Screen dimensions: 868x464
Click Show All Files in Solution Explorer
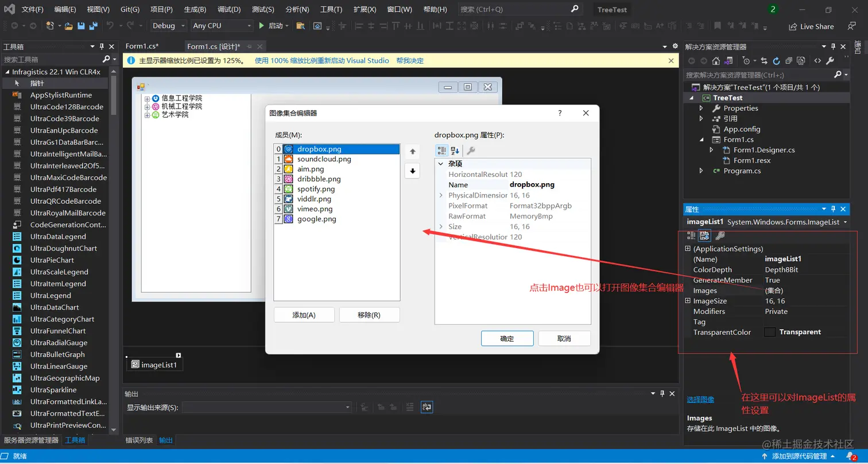click(x=801, y=61)
